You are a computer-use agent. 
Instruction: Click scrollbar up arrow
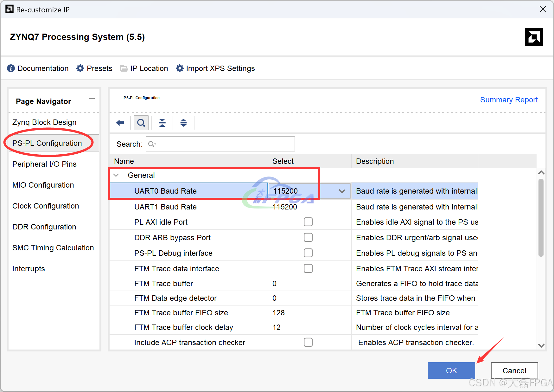pos(541,173)
